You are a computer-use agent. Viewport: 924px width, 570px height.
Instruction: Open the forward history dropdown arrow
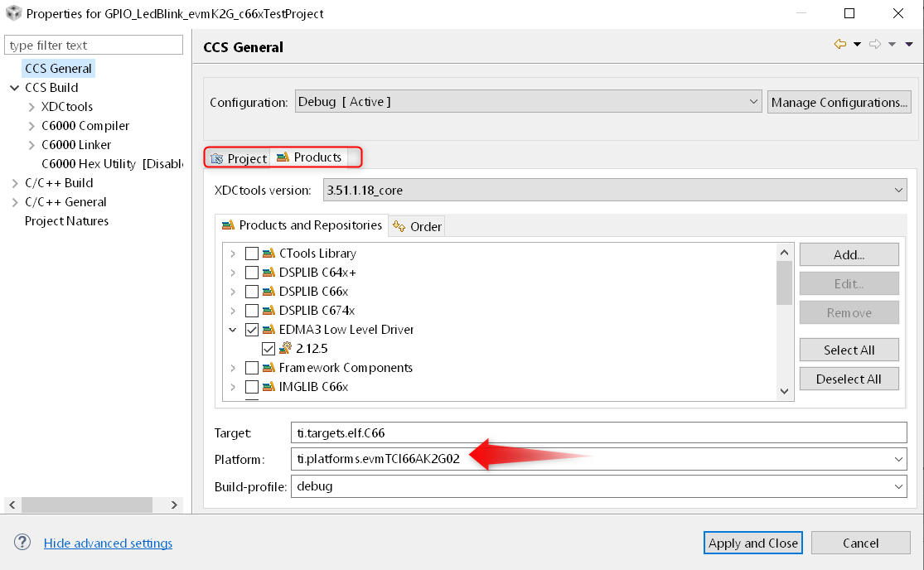tap(893, 45)
